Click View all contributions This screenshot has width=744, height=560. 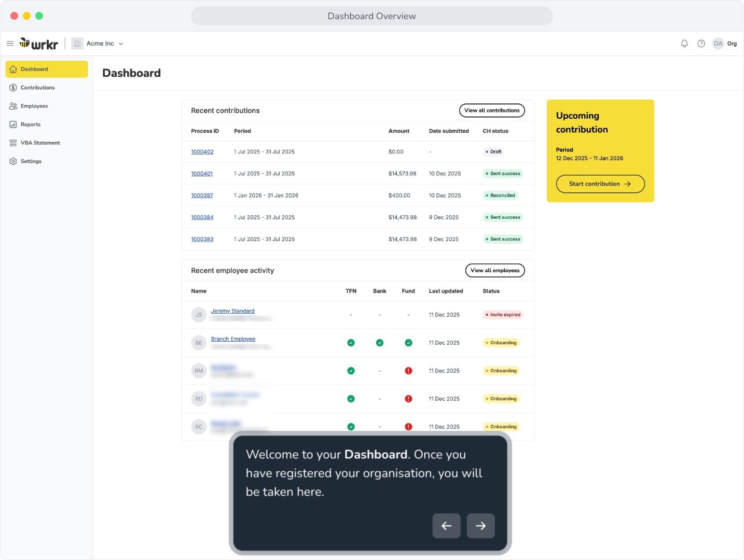491,110
